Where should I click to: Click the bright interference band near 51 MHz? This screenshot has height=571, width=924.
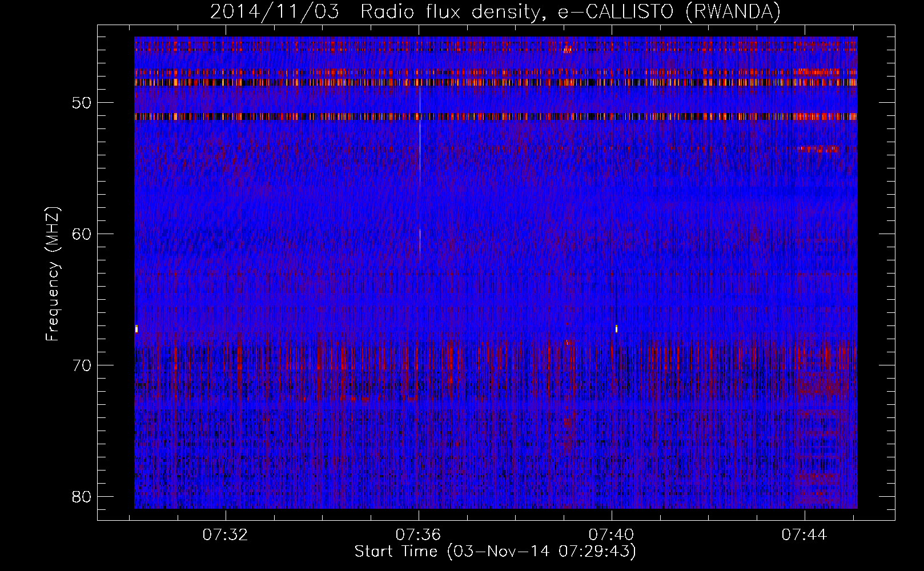click(x=496, y=116)
